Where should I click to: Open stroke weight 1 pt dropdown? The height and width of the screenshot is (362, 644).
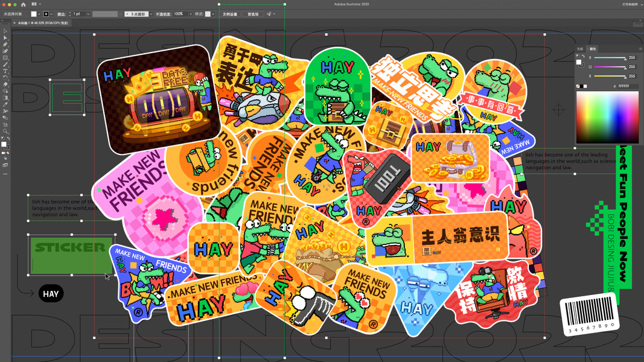[88, 14]
